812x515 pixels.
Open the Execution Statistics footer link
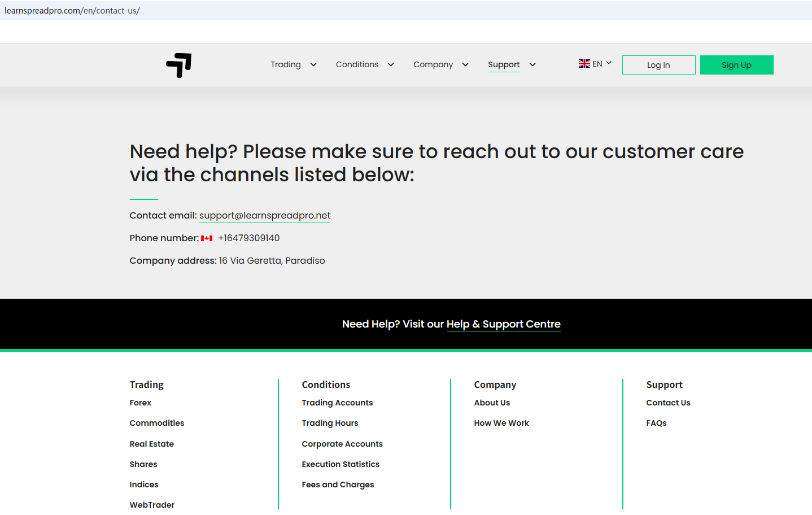(340, 464)
